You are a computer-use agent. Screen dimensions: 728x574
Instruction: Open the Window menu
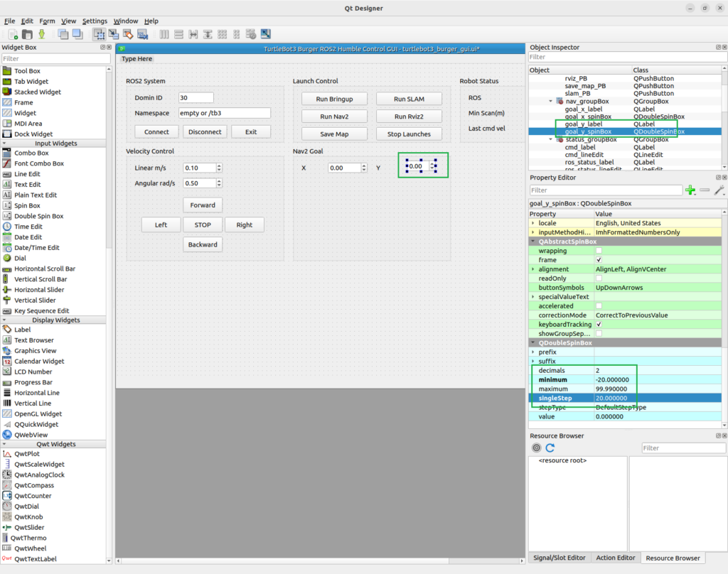coord(126,21)
